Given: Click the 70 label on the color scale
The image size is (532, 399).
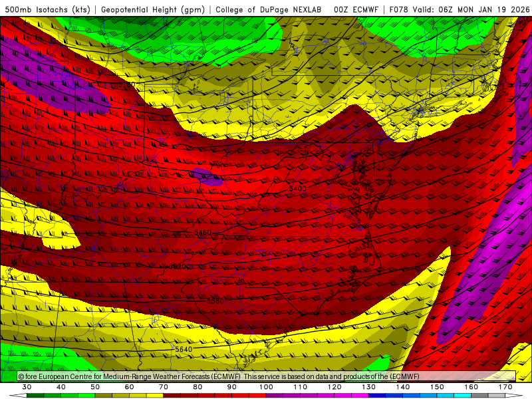Looking at the screenshot, I should click(x=164, y=387).
